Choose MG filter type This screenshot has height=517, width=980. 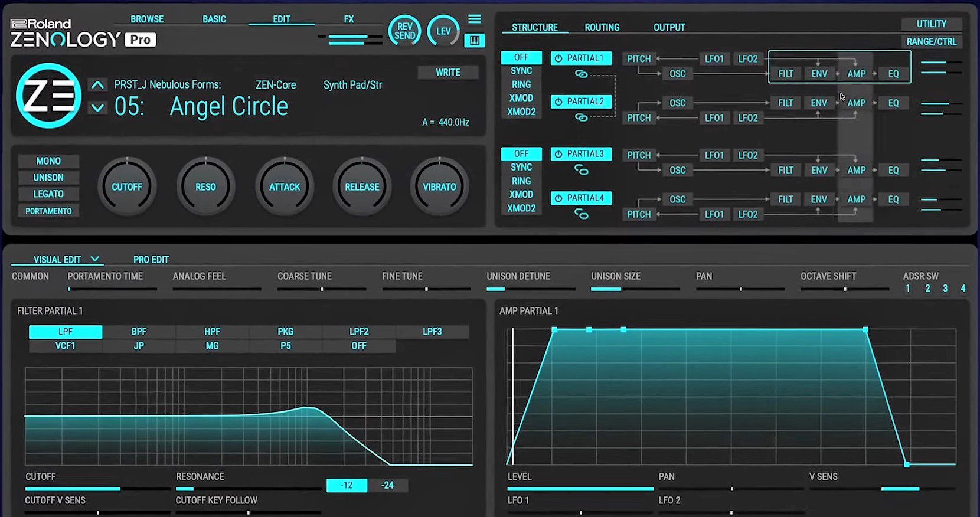pyautogui.click(x=212, y=346)
